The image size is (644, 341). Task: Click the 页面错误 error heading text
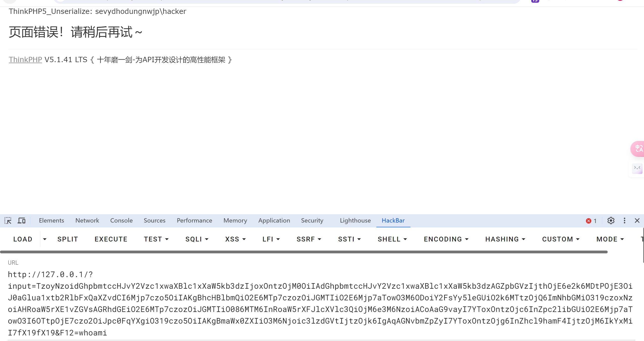tap(75, 32)
